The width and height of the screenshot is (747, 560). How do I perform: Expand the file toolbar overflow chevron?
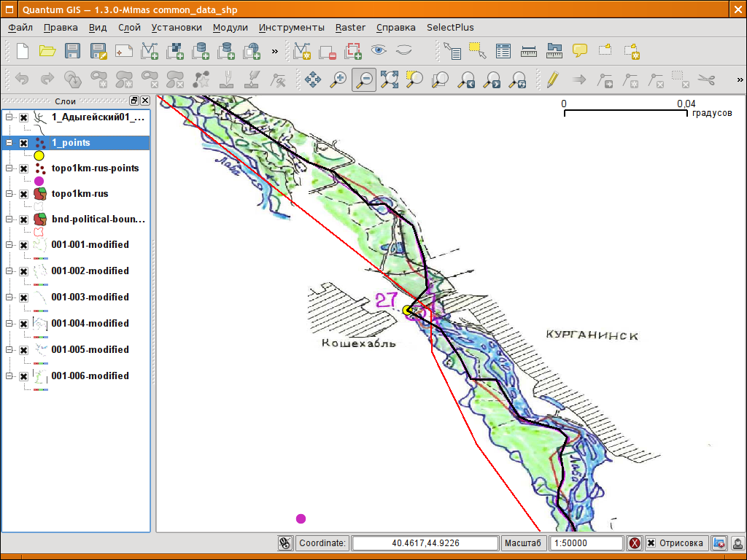click(x=275, y=51)
